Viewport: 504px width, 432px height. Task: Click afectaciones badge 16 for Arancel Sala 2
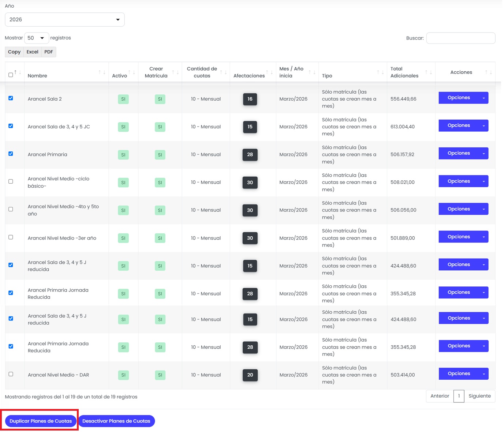pos(250,99)
